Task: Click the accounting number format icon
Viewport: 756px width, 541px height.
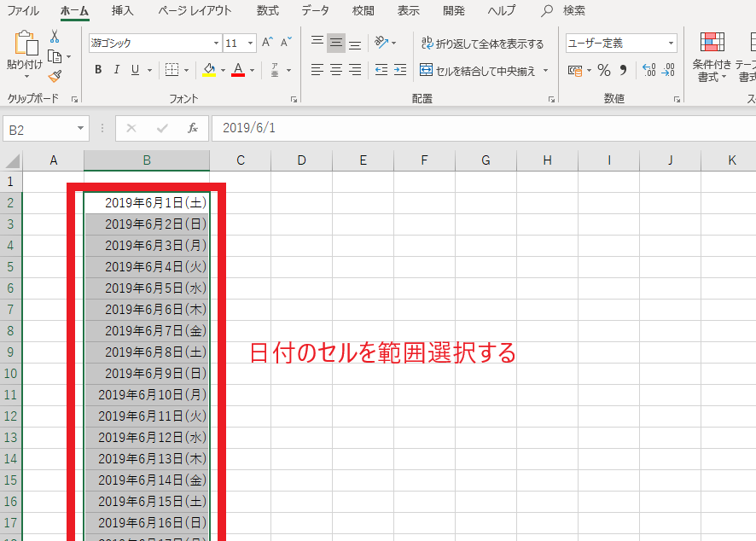Action: tap(575, 71)
